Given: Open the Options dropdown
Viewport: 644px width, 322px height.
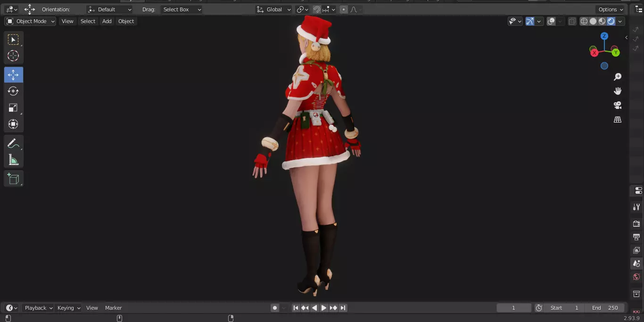Looking at the screenshot, I should pos(611,9).
